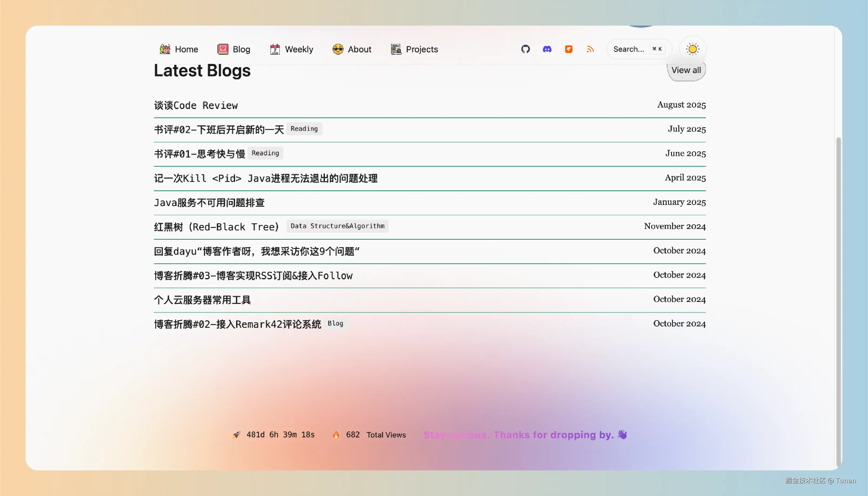Open the GitHub icon link
The image size is (868, 496).
click(x=525, y=49)
